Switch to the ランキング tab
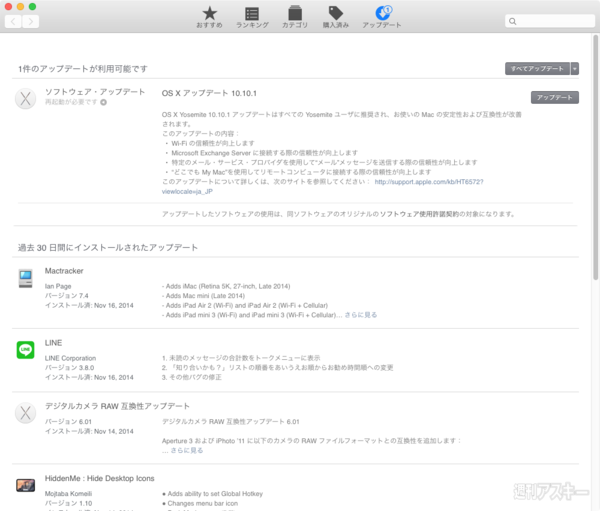600x511 pixels. [x=252, y=17]
